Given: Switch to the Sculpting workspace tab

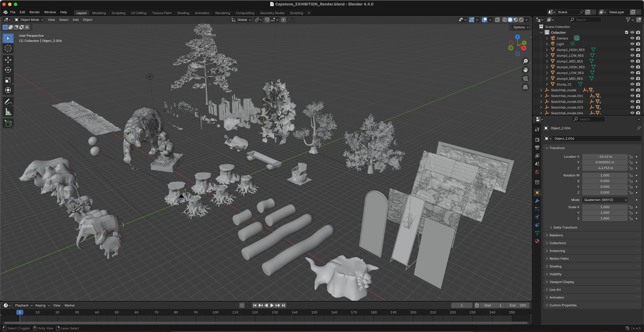Looking at the screenshot, I should [x=118, y=13].
